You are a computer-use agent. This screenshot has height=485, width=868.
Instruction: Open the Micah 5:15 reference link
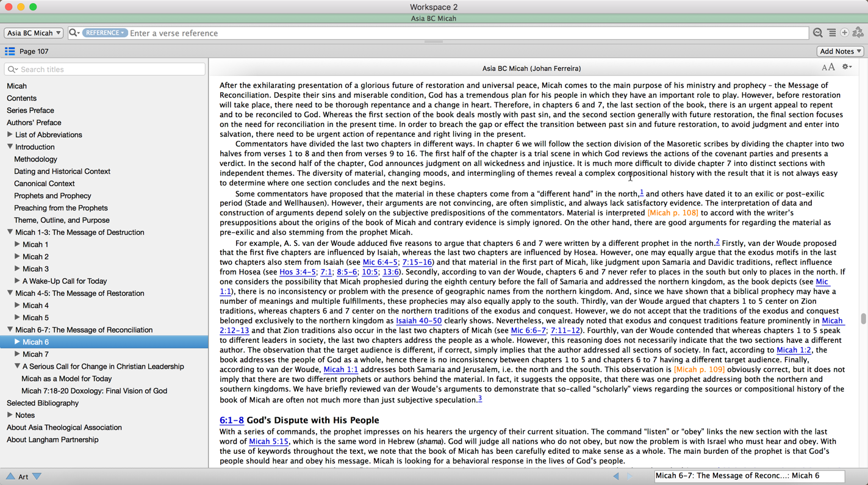tap(268, 442)
